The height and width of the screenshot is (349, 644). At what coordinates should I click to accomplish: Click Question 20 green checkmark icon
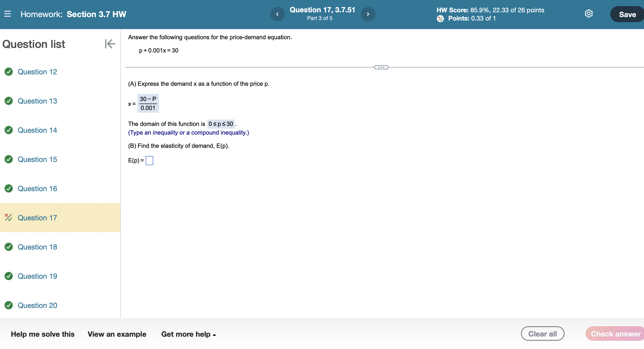tap(9, 305)
